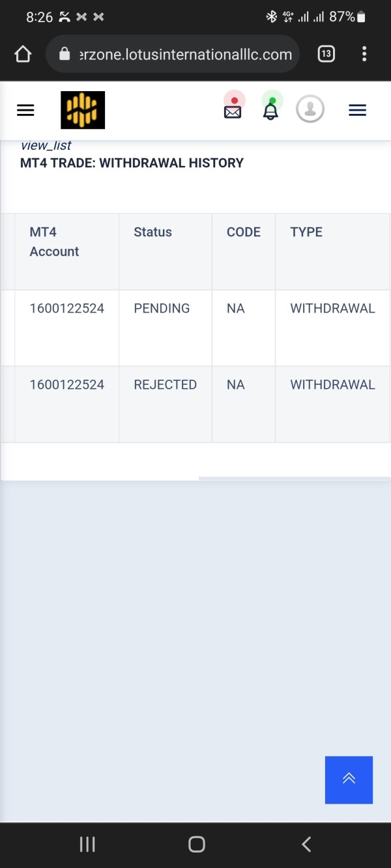The height and width of the screenshot is (868, 391).
Task: Open the left hamburger sidebar menu
Action: (x=25, y=110)
